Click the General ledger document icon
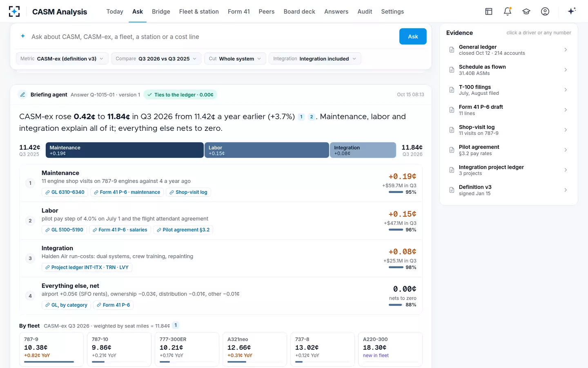 (452, 50)
